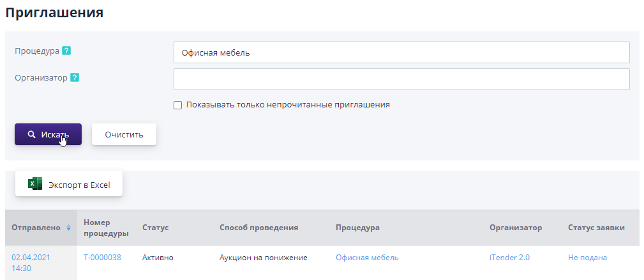Open organizer iTender 2.0 link
Viewport: 644px width, 280px height.
click(509, 258)
